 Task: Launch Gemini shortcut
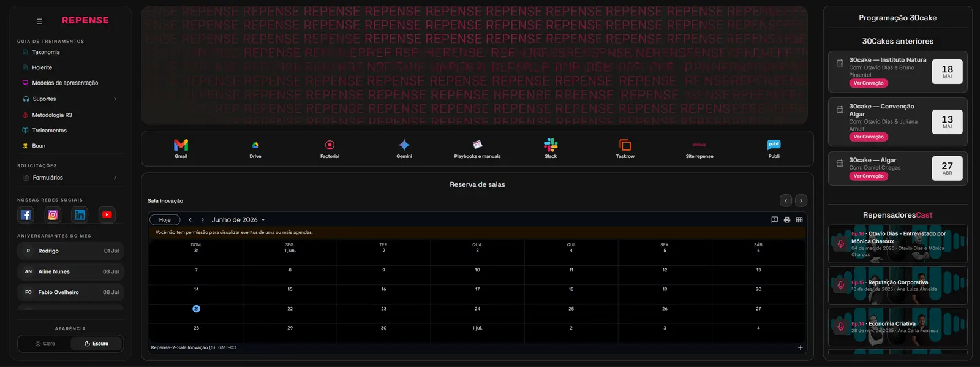(x=404, y=148)
